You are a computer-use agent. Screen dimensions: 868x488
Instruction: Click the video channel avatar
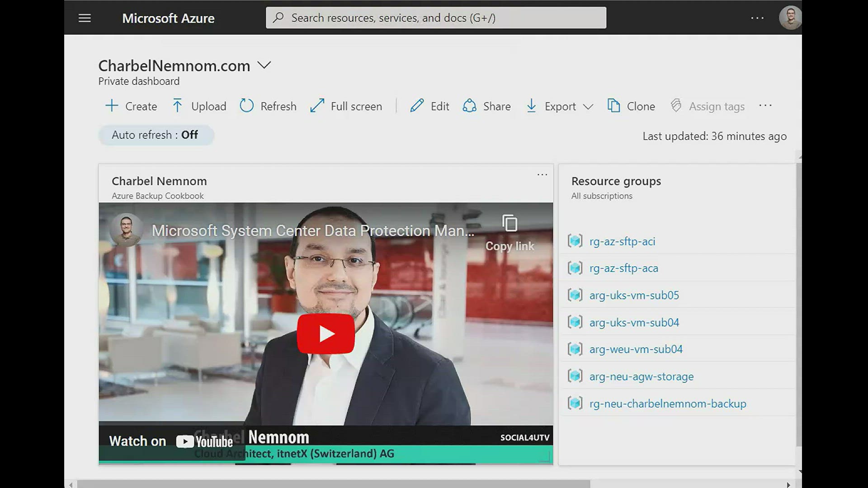(126, 230)
